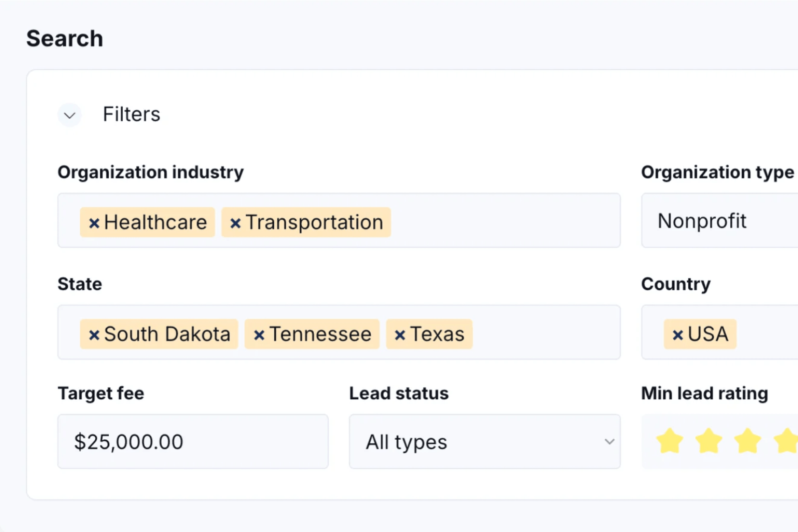798x532 pixels.
Task: Set min lead rating to two stars
Action: [x=708, y=441]
